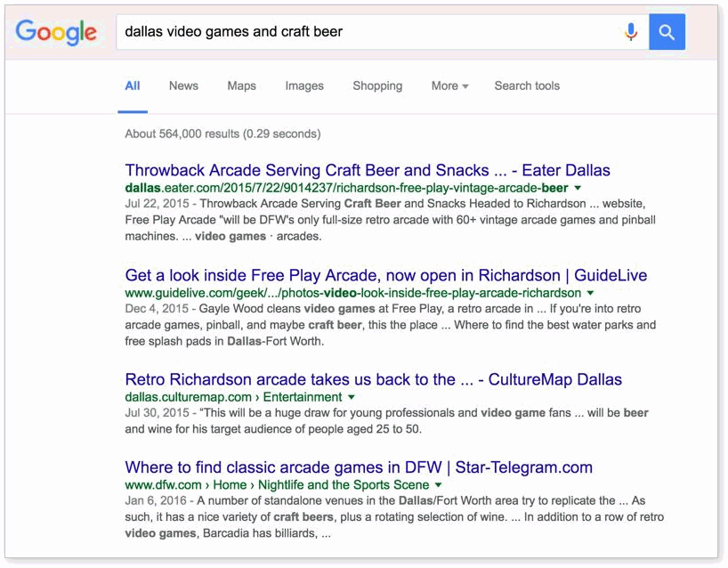Click the blue search magnifier button

pos(667,32)
